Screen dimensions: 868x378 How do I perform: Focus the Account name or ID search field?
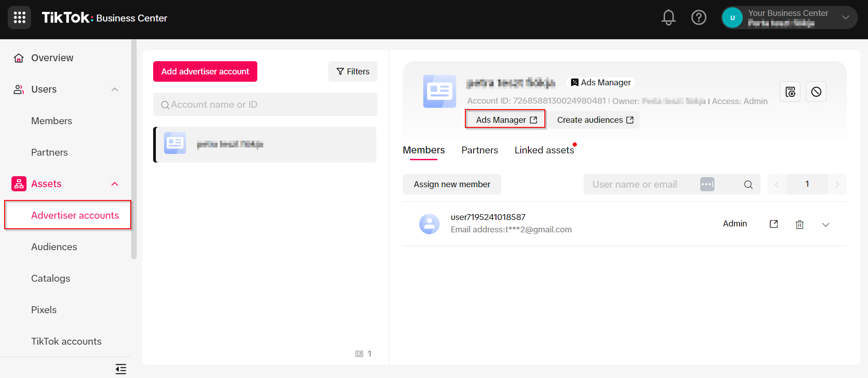tap(265, 105)
